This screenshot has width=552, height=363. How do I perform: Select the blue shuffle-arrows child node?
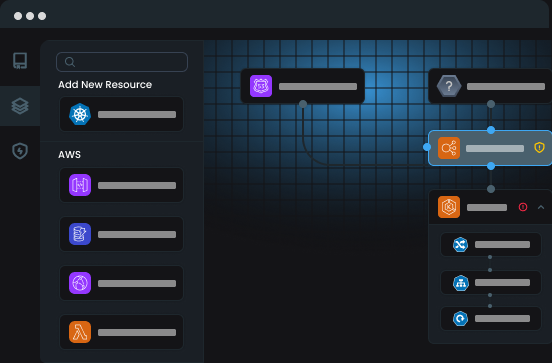(491, 245)
